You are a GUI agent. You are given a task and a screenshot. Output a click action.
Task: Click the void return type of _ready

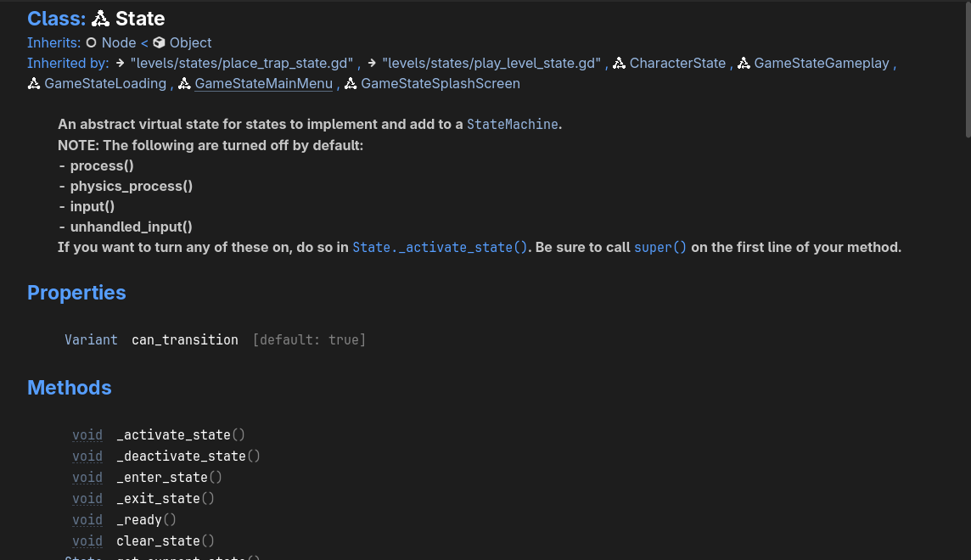click(x=87, y=520)
